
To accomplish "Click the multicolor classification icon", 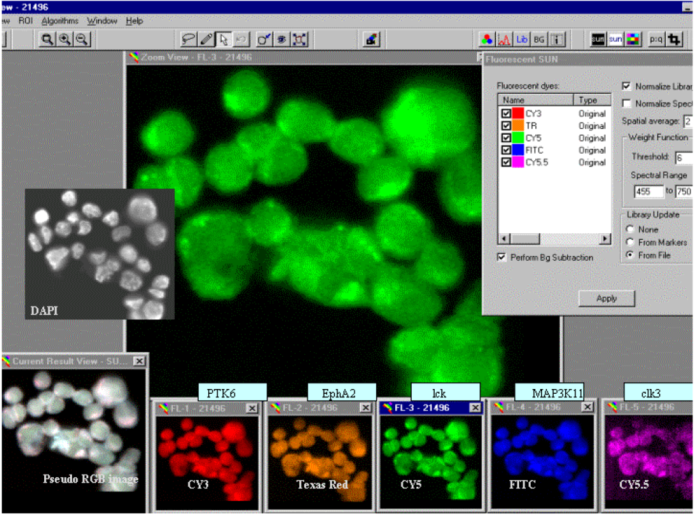I will (633, 39).
